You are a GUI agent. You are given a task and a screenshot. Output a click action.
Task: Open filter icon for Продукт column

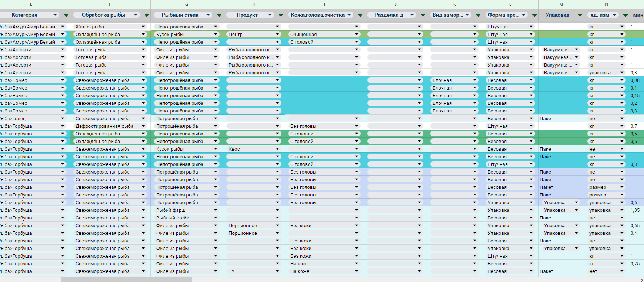click(x=281, y=15)
